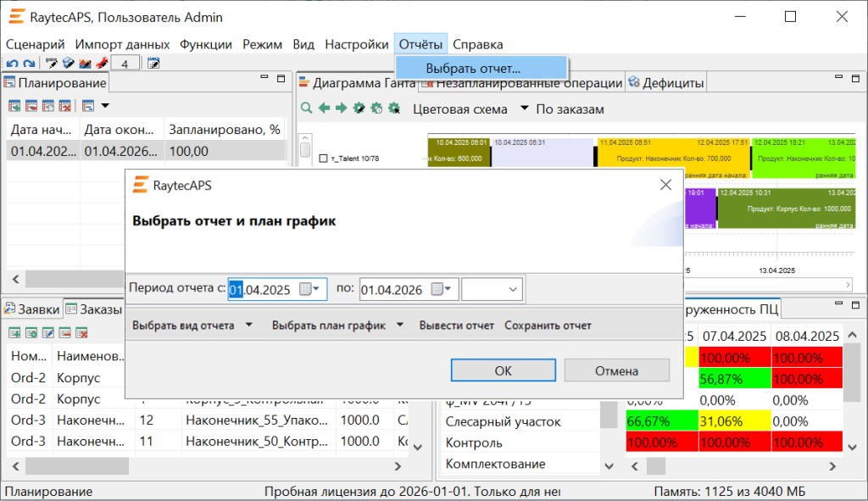Open the Настройки menu

(357, 44)
